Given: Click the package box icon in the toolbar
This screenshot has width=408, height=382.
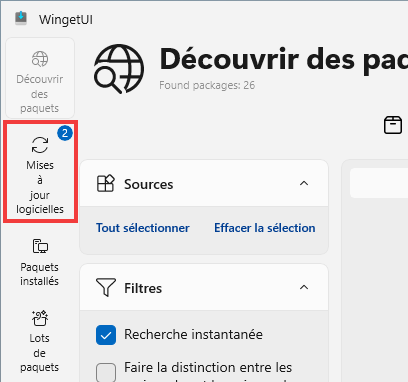Looking at the screenshot, I should coord(393,125).
